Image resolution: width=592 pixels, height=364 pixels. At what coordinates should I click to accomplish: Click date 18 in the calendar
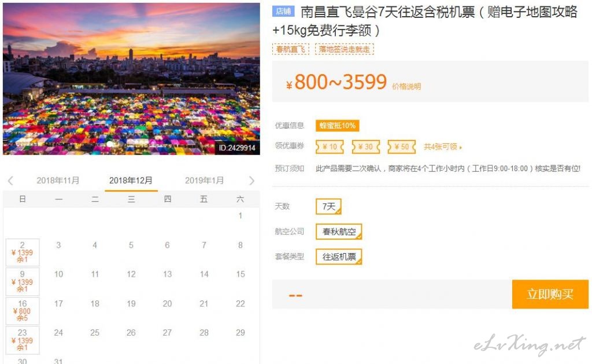point(95,304)
